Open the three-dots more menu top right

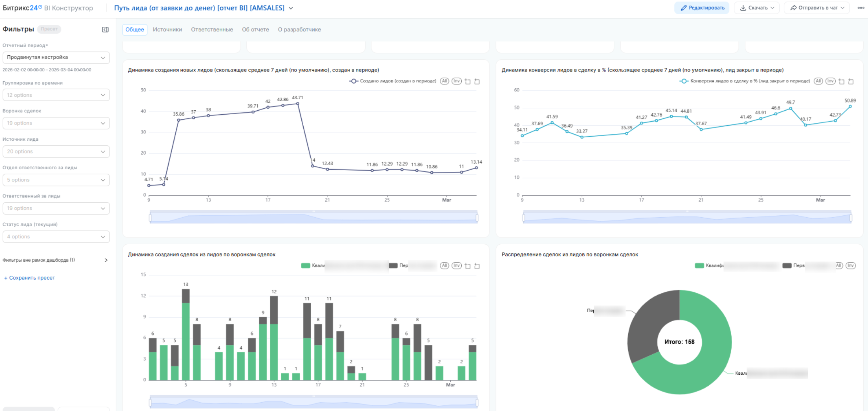861,8
